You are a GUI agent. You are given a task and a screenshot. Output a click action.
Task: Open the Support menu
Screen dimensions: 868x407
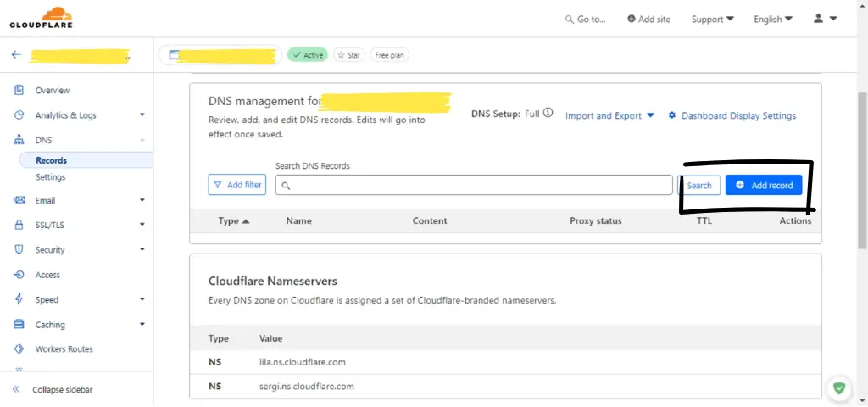coord(712,19)
